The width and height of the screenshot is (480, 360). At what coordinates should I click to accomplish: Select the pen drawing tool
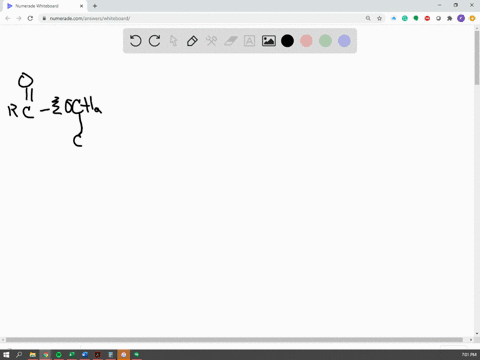coord(192,41)
